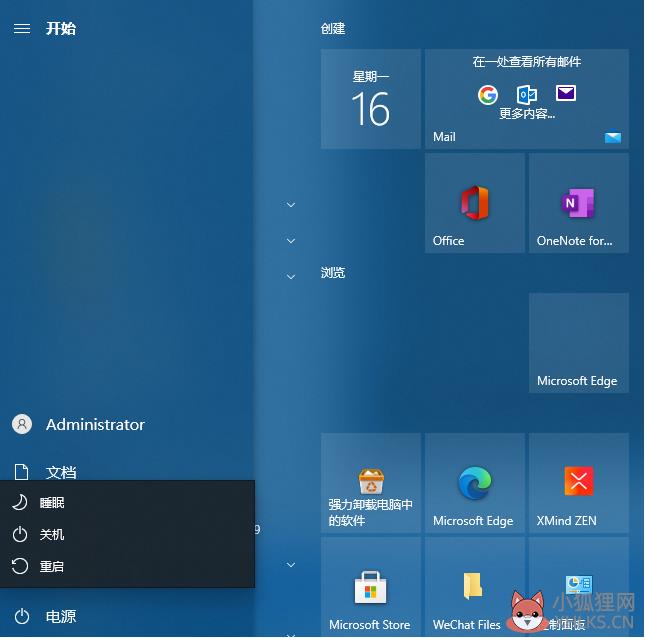Click the Mail label on the mail tile
This screenshot has height=638, width=645.
[444, 137]
